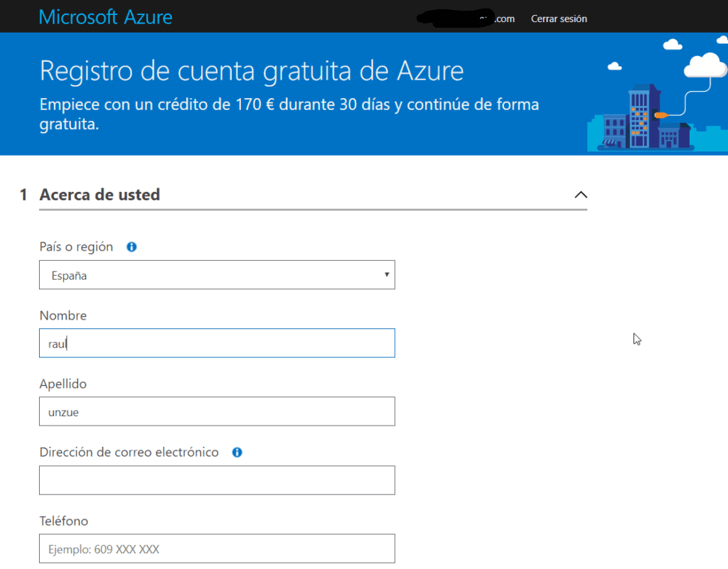The image size is (728, 569).
Task: Click the step number 1 indicator
Action: tap(23, 194)
